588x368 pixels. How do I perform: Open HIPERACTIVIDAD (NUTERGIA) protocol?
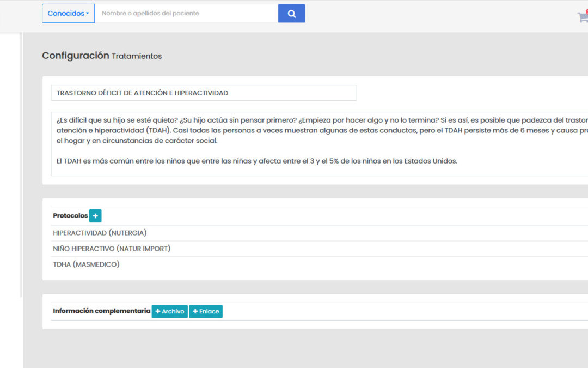[x=100, y=233]
